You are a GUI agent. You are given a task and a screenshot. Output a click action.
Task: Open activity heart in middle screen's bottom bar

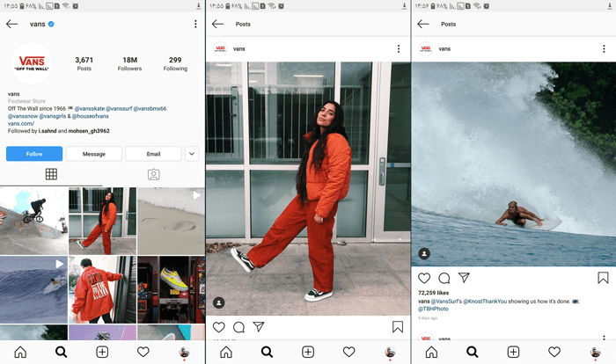coord(348,352)
